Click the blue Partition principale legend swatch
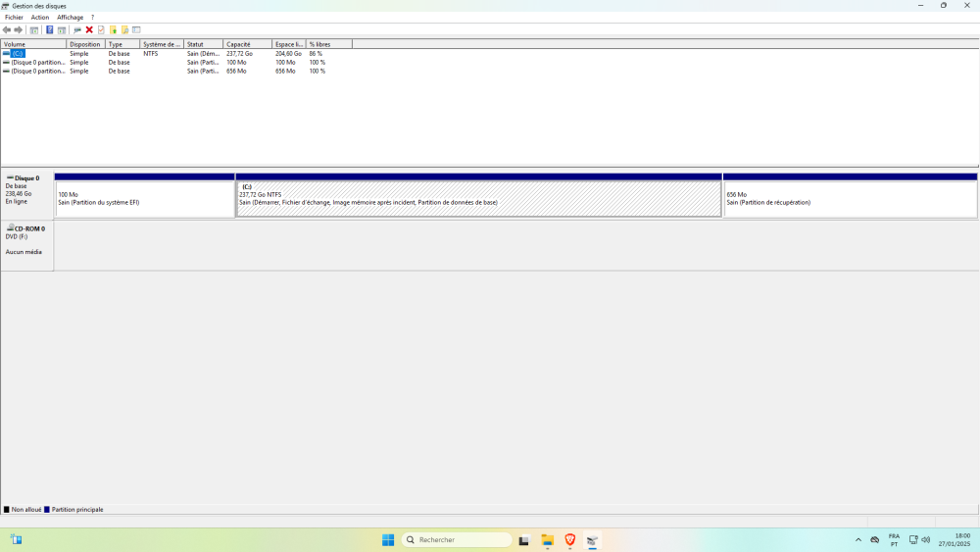Viewport: 980px width, 552px height. click(x=46, y=510)
